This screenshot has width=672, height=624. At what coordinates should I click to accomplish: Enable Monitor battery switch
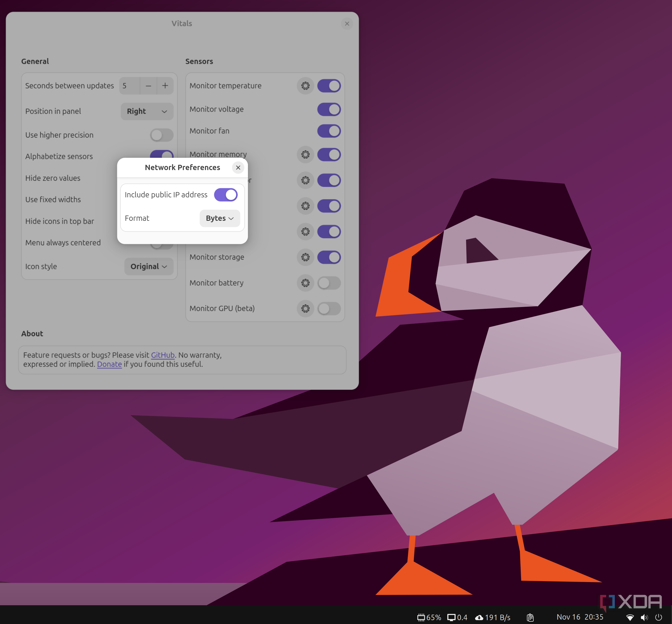pos(329,283)
